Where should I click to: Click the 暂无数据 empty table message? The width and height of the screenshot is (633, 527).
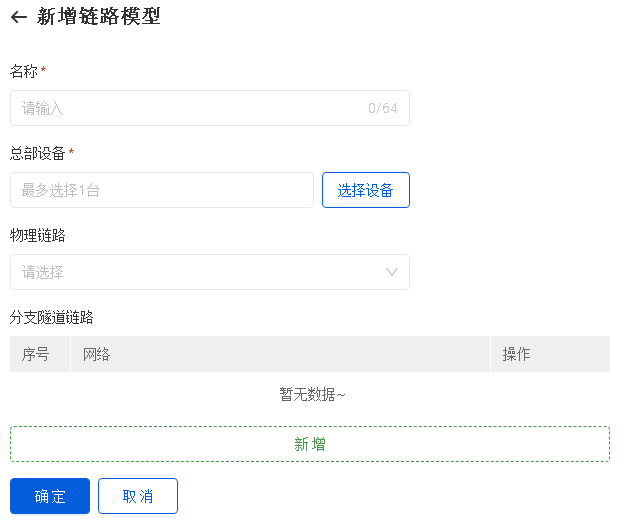(312, 394)
